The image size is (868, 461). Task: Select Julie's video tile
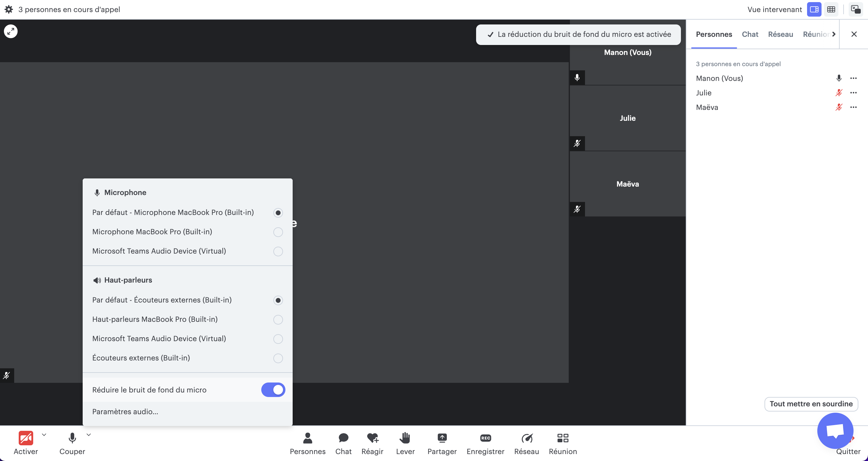pos(628,118)
